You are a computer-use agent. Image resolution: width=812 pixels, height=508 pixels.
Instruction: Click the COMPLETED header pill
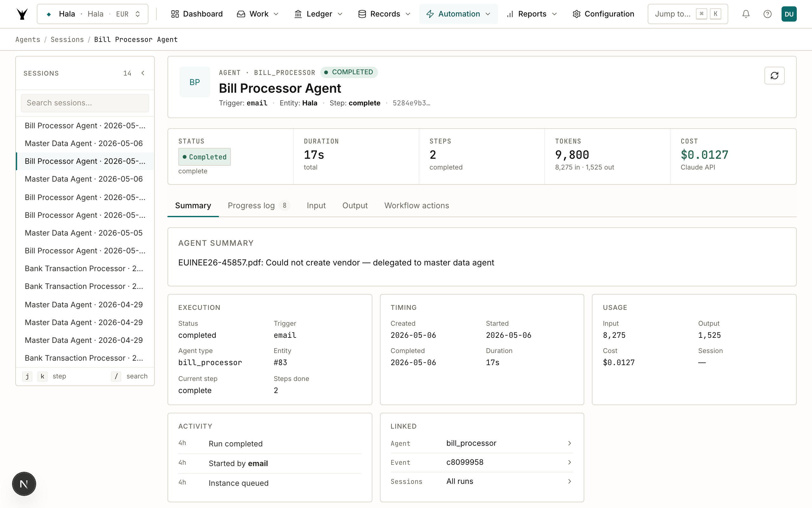pos(349,72)
